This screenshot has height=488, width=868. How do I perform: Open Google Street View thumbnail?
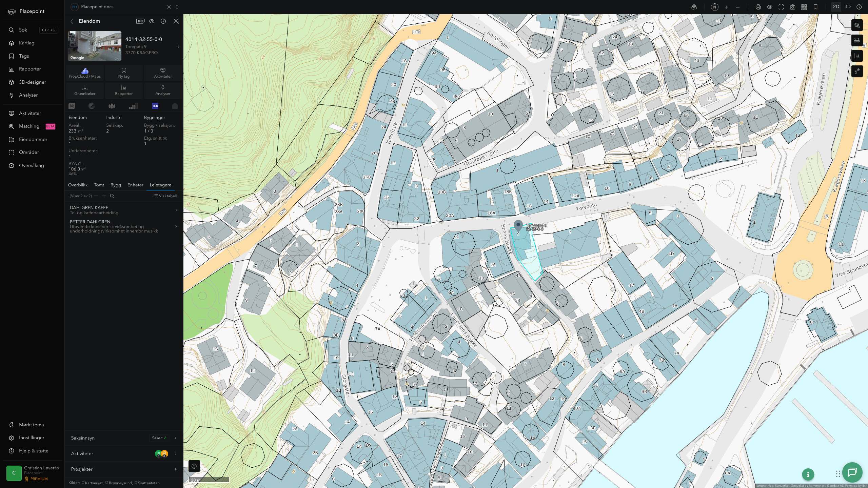95,46
